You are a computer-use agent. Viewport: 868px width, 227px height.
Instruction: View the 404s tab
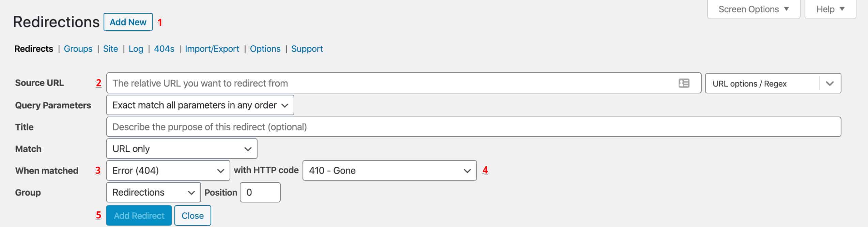pyautogui.click(x=164, y=49)
